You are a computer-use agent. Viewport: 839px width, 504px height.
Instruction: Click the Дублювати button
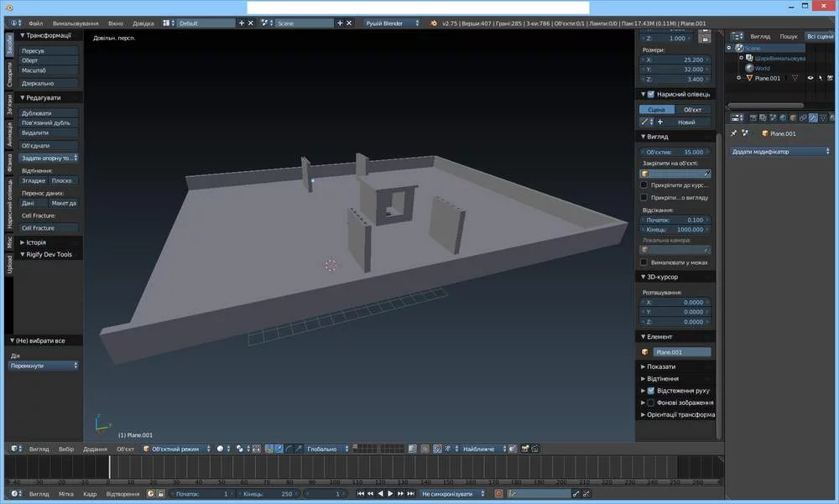pyautogui.click(x=49, y=113)
